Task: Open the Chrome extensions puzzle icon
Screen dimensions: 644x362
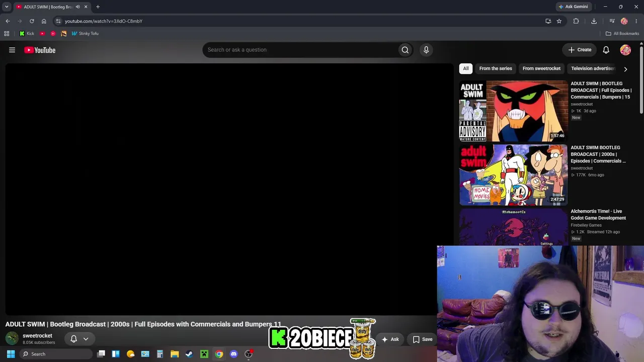Action: point(576,21)
